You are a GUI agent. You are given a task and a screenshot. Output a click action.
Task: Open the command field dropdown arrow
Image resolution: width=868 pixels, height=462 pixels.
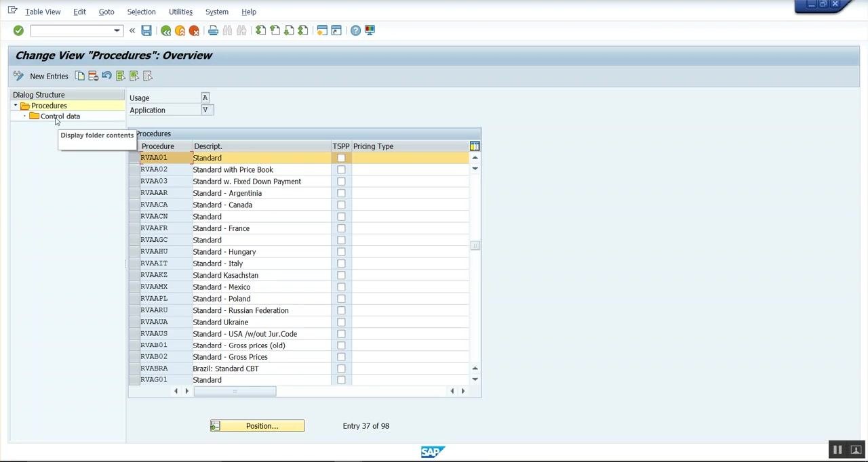pos(117,30)
